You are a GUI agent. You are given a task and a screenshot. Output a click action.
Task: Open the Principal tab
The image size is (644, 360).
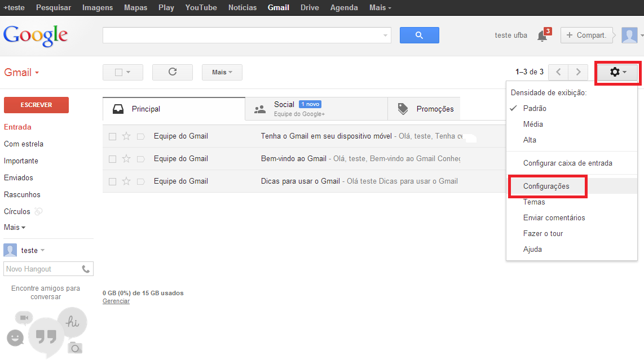click(x=174, y=109)
